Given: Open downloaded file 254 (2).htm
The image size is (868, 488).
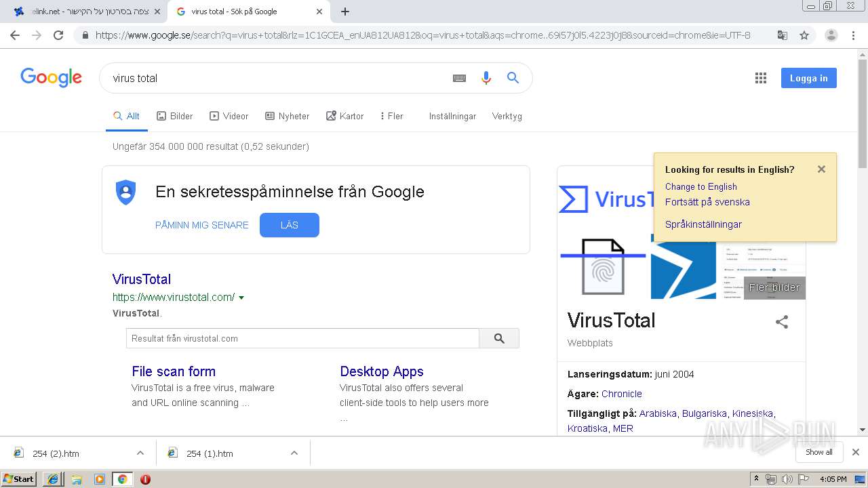Looking at the screenshot, I should [x=56, y=453].
